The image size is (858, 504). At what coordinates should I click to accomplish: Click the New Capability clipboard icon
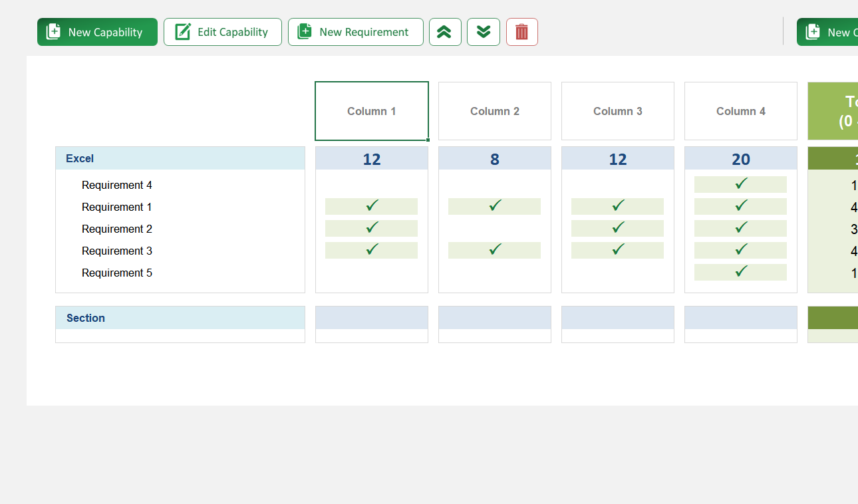(53, 31)
